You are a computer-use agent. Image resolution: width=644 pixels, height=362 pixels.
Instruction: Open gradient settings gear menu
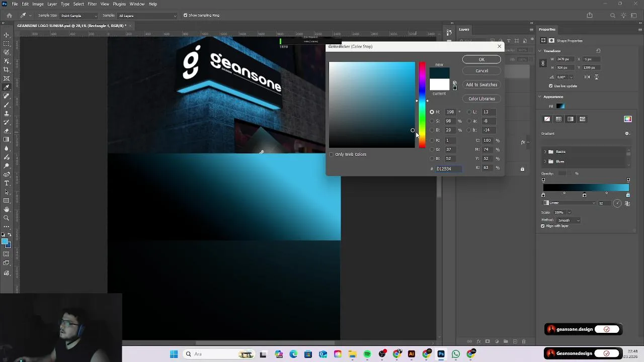tap(627, 134)
